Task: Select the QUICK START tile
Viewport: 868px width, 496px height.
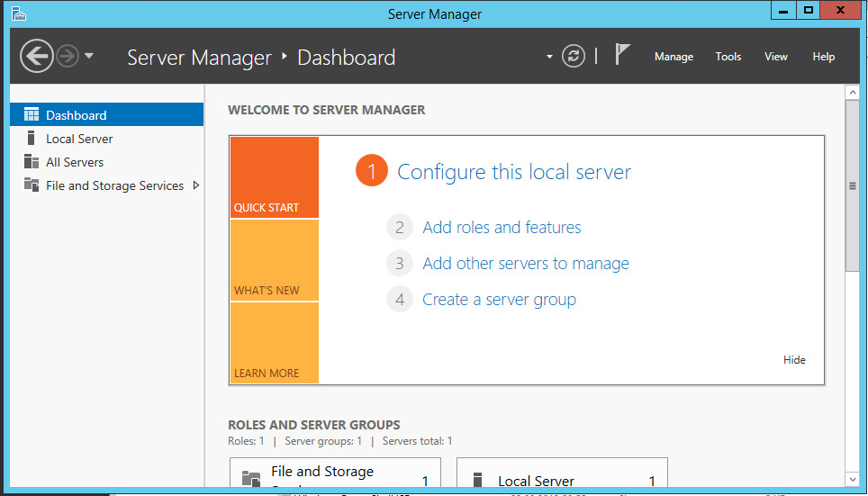Action: 274,177
